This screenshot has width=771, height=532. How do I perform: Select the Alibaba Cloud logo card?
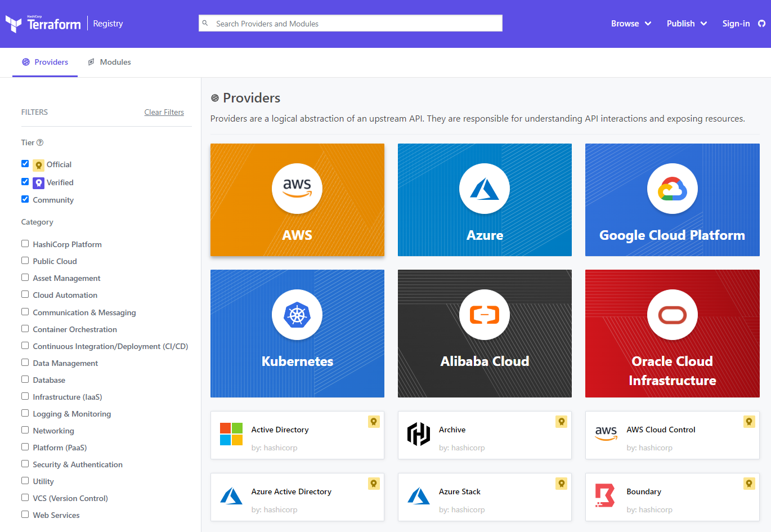point(485,333)
